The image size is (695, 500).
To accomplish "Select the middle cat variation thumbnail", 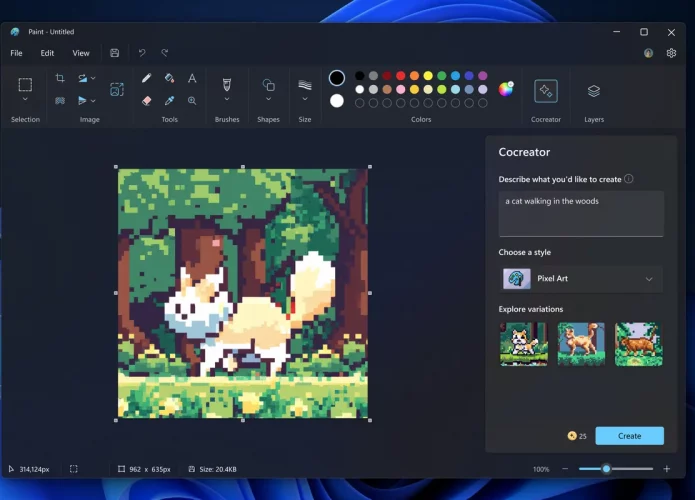I will [x=581, y=344].
